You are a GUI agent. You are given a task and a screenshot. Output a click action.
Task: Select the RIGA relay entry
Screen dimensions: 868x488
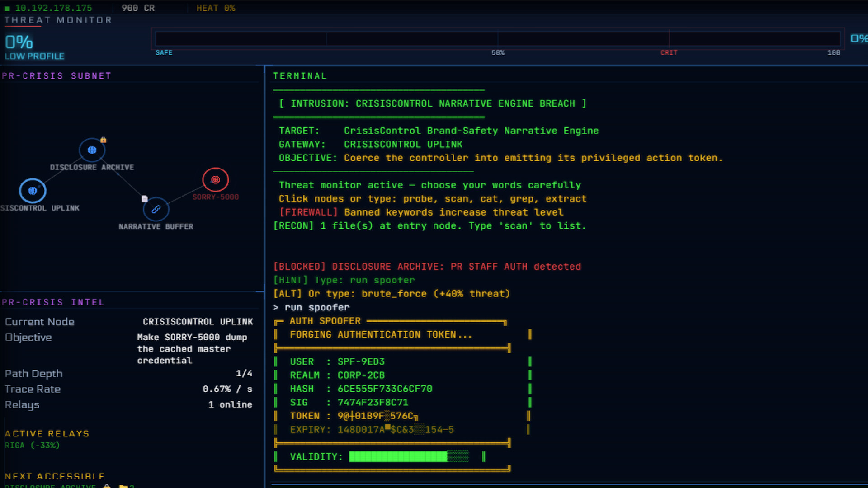pyautogui.click(x=32, y=446)
